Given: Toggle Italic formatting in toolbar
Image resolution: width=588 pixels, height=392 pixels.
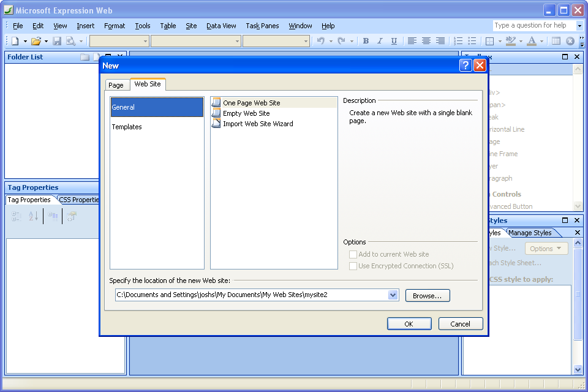Looking at the screenshot, I should [x=380, y=41].
